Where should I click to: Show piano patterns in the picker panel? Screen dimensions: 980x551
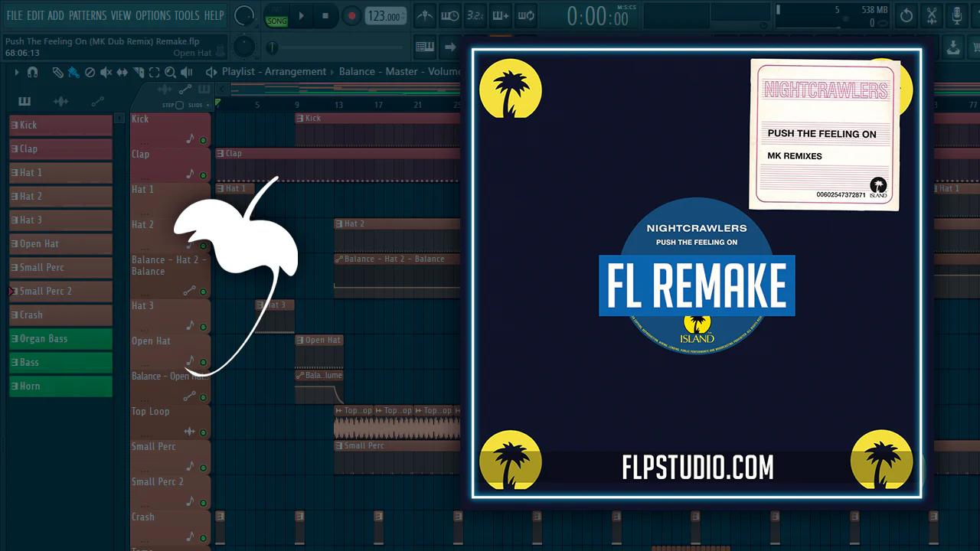pos(24,101)
